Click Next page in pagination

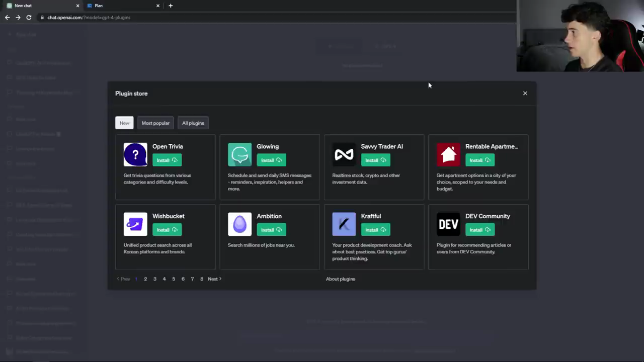pyautogui.click(x=214, y=279)
